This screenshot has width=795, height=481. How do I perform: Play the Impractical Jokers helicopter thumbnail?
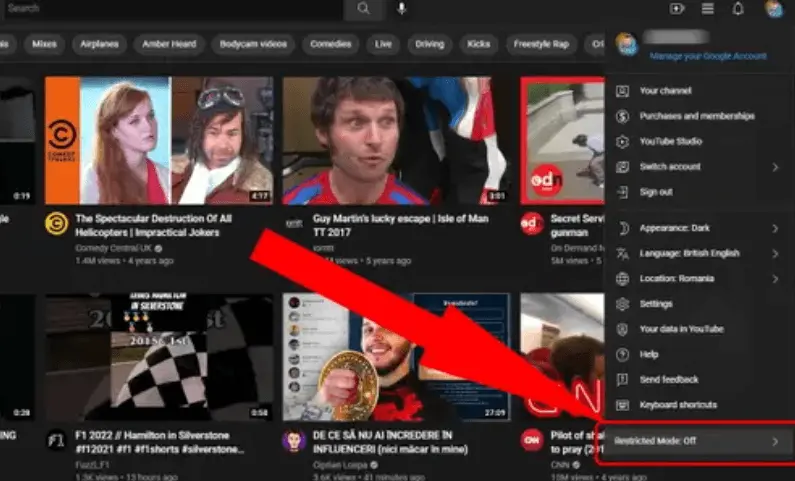pos(159,140)
